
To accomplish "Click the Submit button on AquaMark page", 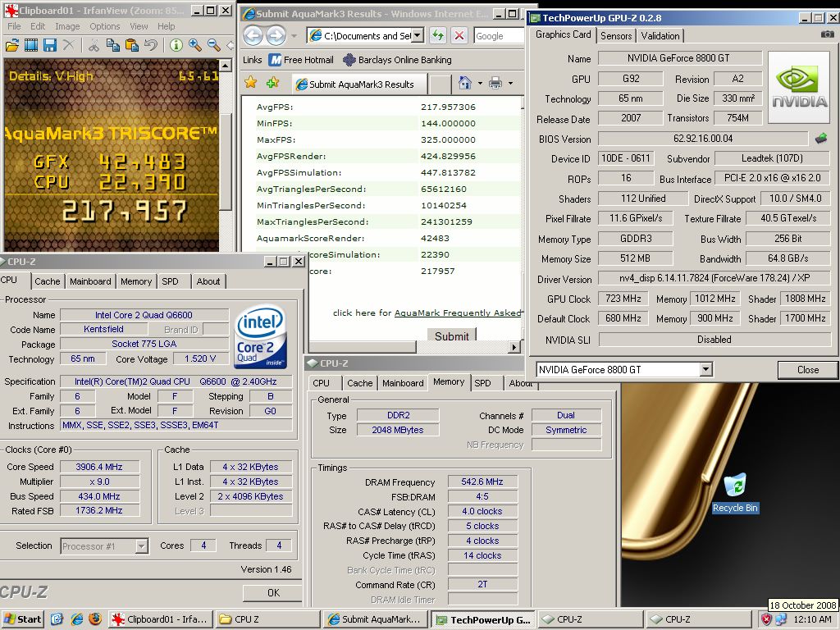I will [x=452, y=336].
